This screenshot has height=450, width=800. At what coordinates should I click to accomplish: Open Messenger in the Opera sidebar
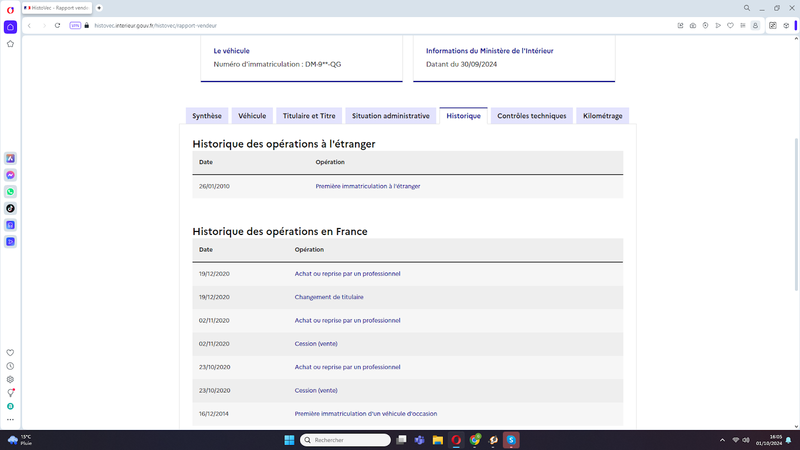pos(10,175)
